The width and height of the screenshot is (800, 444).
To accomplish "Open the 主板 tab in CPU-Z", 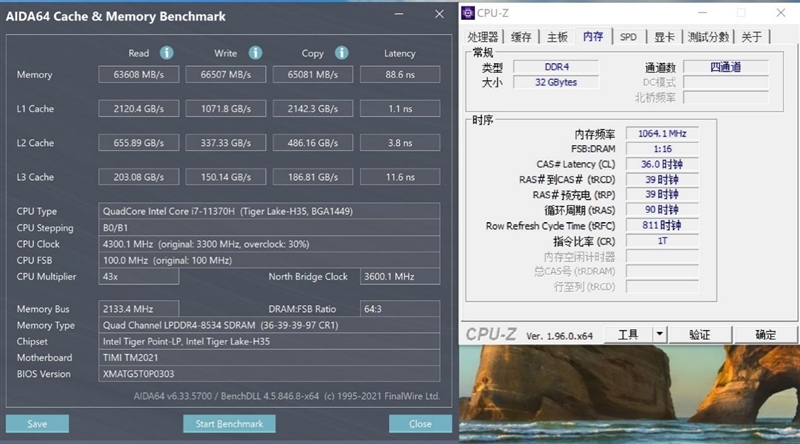I will point(557,37).
